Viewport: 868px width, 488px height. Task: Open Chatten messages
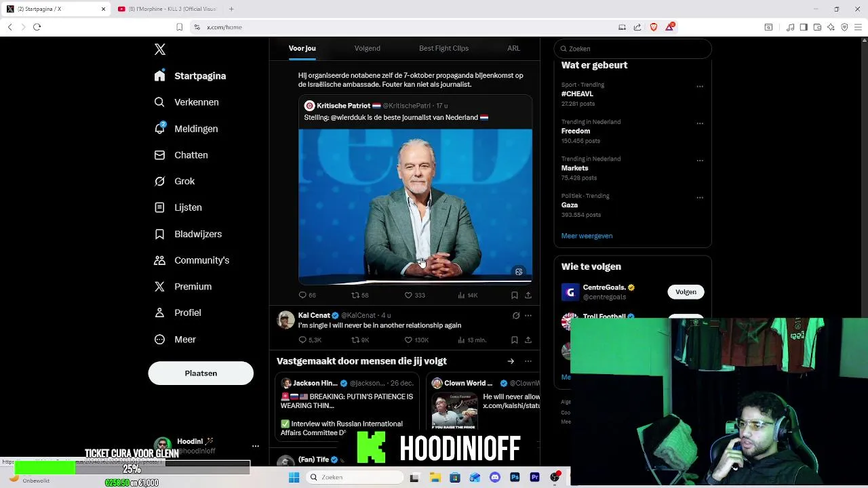click(x=181, y=155)
